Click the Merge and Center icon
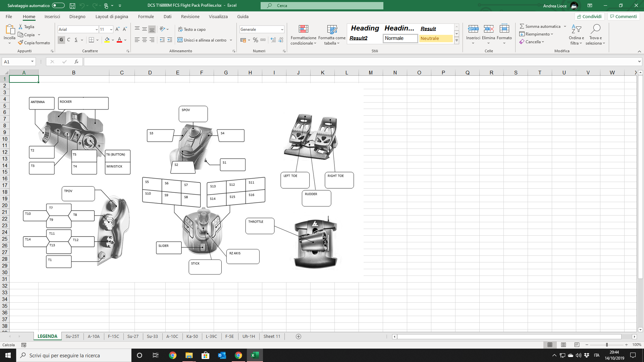 (180, 40)
